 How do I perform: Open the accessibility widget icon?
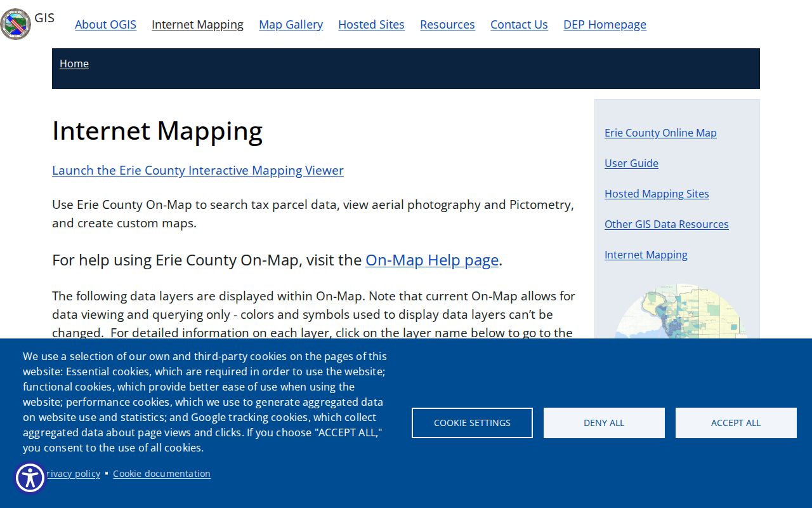[30, 478]
